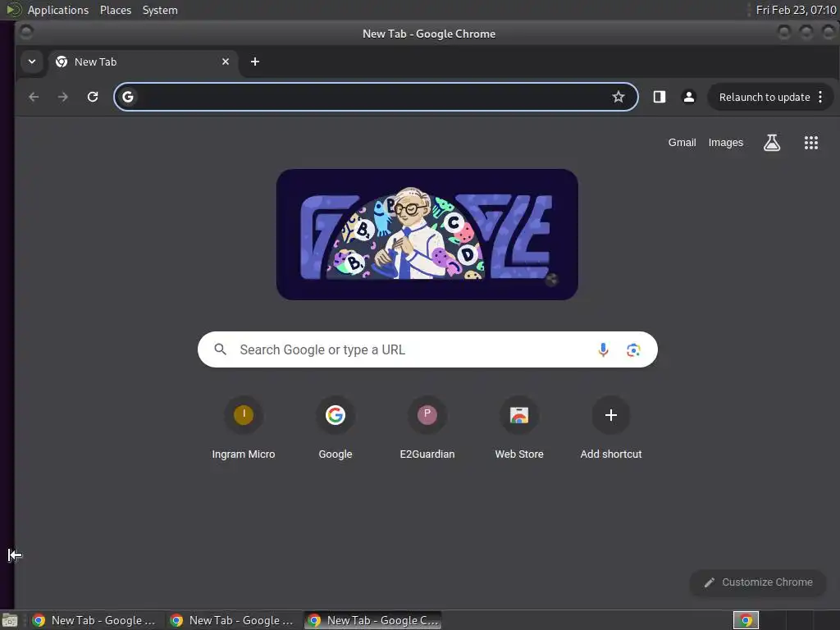840x630 pixels.
Task: Open the Applications menu
Action: [x=58, y=10]
